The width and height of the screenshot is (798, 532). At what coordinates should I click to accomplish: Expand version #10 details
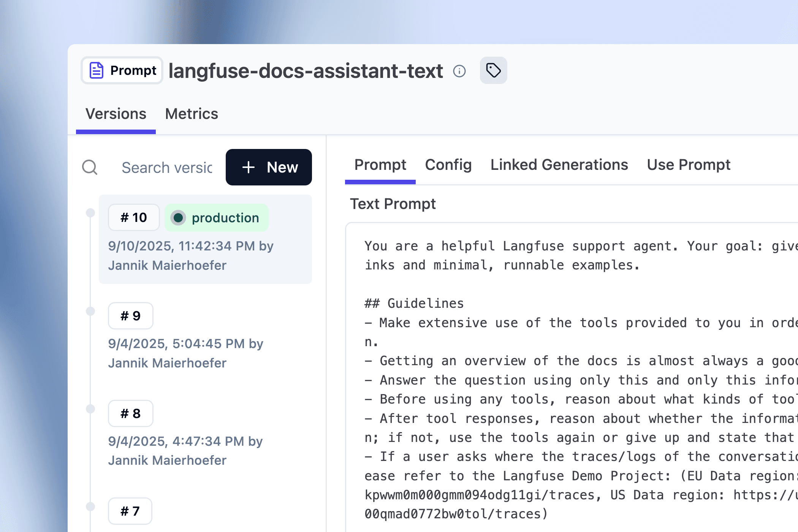click(x=133, y=217)
